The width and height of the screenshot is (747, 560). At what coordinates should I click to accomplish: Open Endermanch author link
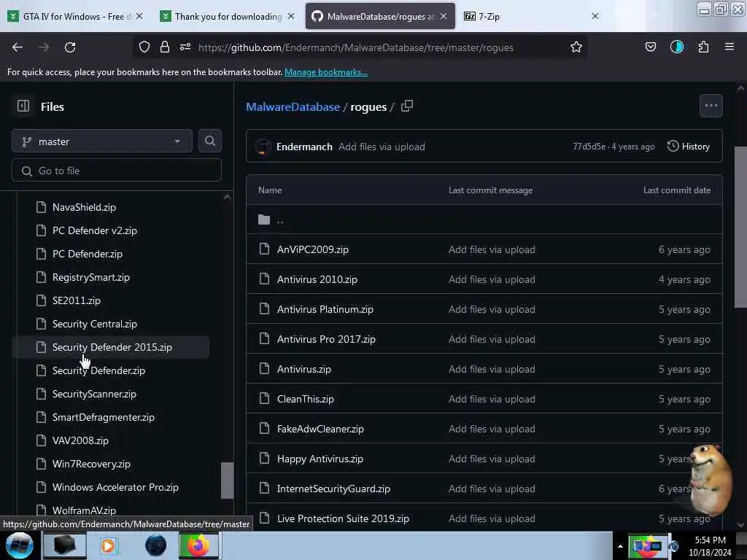click(304, 147)
